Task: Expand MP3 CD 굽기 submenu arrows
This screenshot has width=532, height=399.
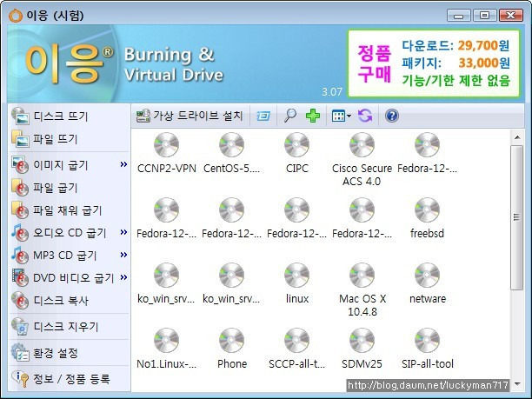Action: [123, 255]
